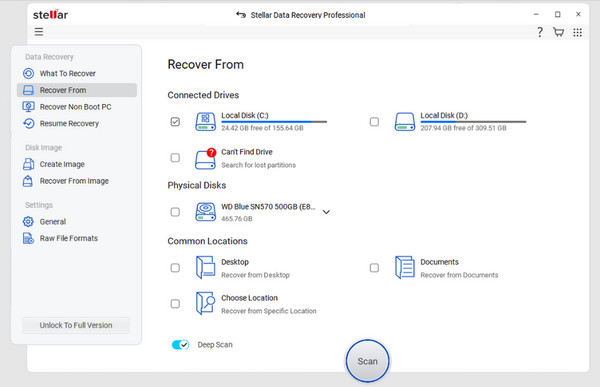600x387 pixels.
Task: Expand the WD Blue SN570 disk chevron
Action: click(x=326, y=212)
